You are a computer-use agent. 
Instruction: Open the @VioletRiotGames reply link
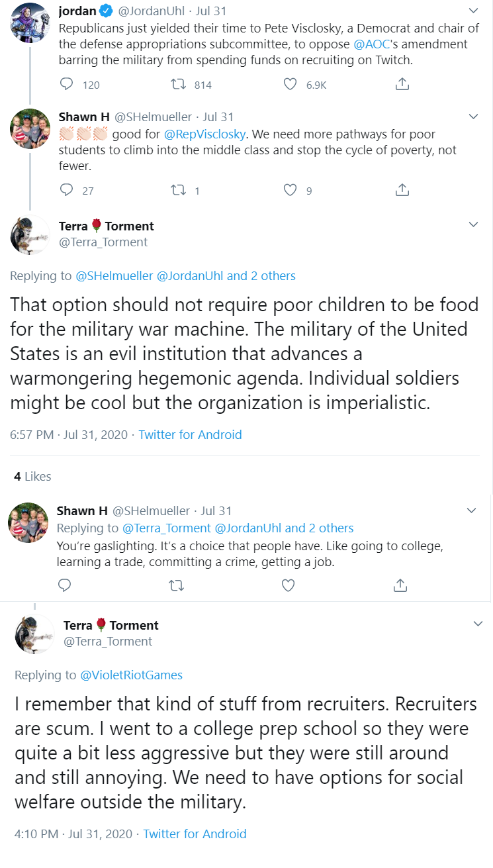(131, 675)
